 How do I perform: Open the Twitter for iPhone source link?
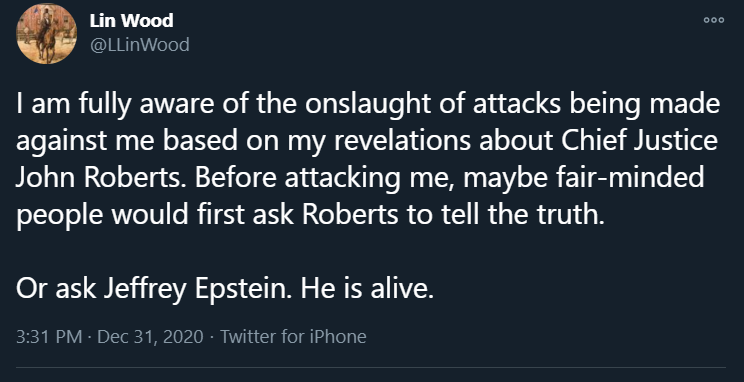[293, 336]
